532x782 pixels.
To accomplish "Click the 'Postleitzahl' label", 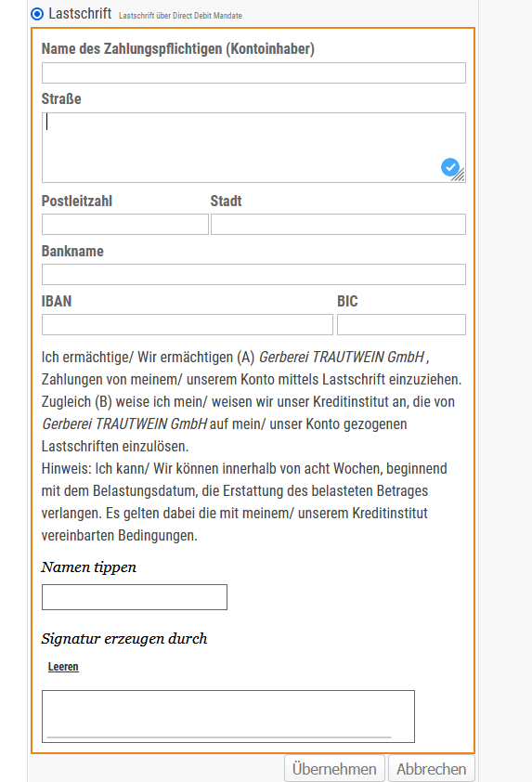I will coord(77,201).
